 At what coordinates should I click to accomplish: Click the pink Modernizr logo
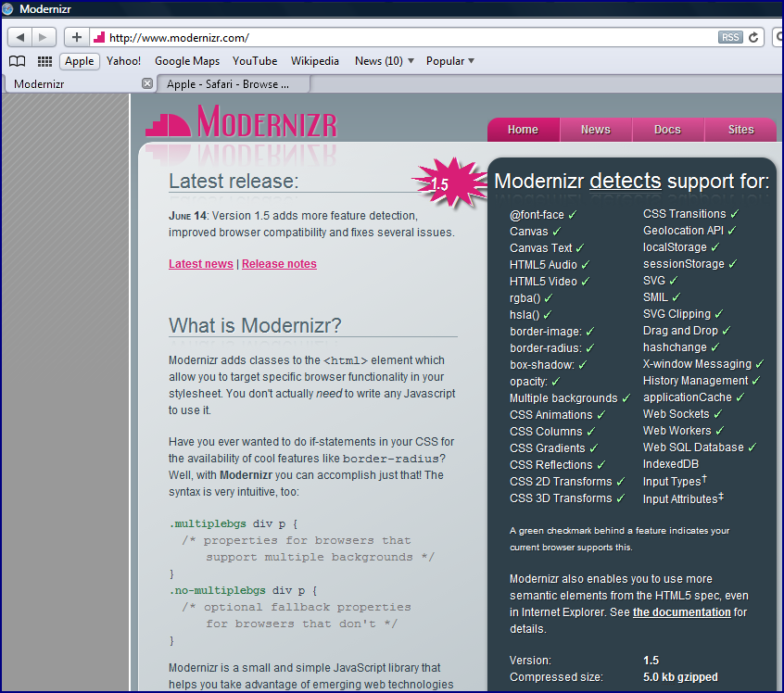241,125
